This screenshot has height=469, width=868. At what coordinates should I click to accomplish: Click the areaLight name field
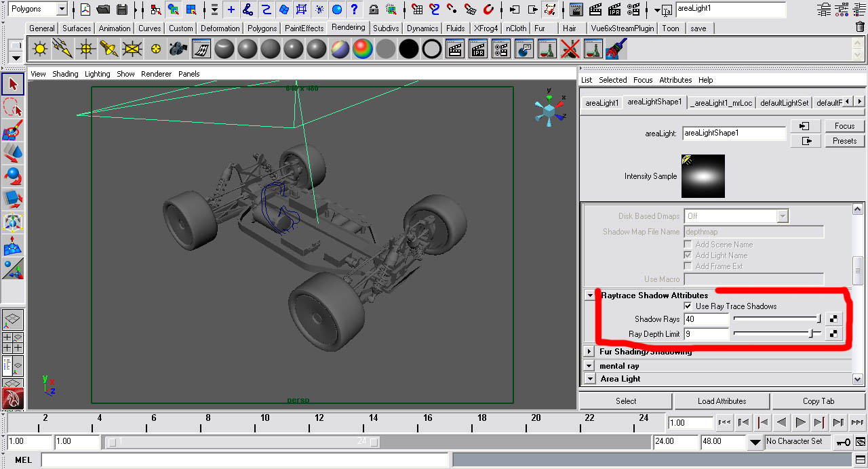(734, 134)
